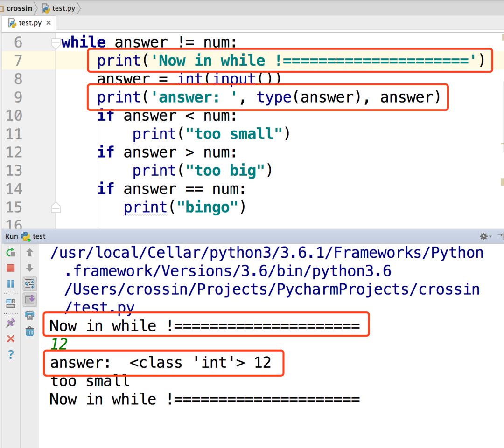Screen dimensions: 504x448
Task: Click the print("too big") code line
Action: 203,171
